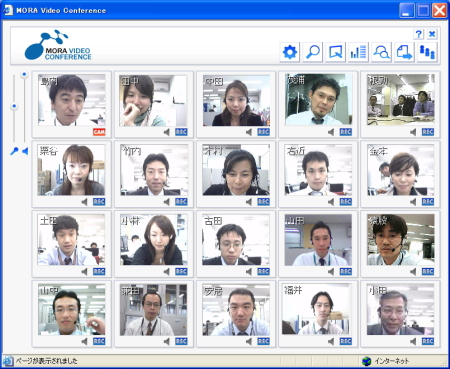The image size is (450, 369).
Task: Mute speaker on the 小田 video tile
Action: coord(413,341)
